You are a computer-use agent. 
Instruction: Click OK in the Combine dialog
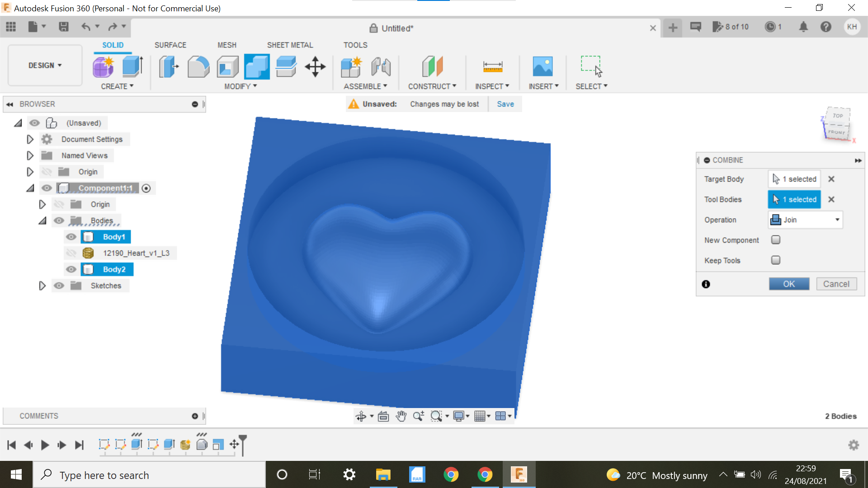coord(789,283)
